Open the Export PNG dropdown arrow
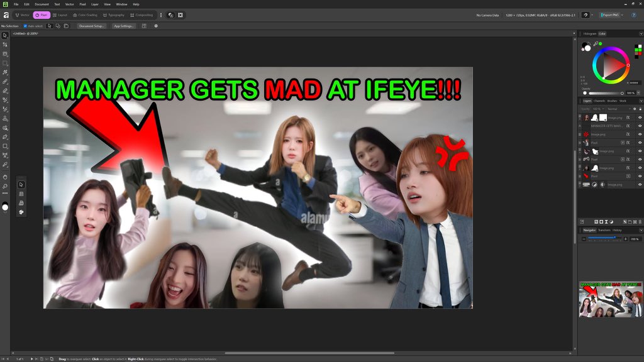644x362 pixels. pos(622,15)
